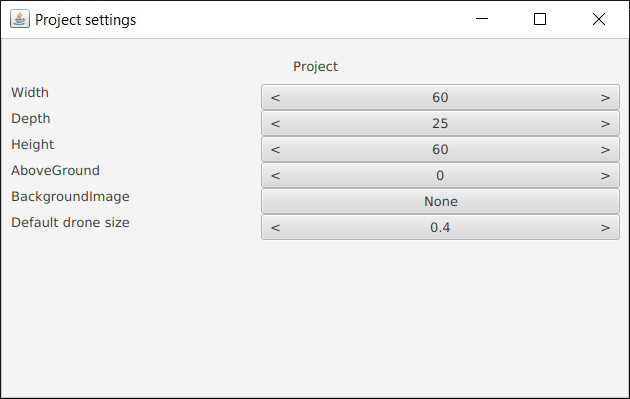Increase Depth using the right arrow
This screenshot has height=399, width=630.
605,124
